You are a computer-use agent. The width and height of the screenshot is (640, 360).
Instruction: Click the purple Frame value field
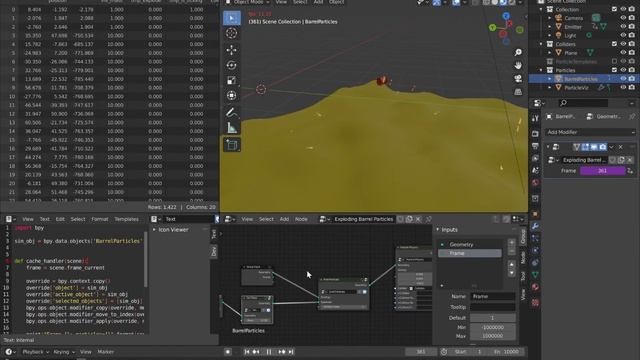pyautogui.click(x=602, y=171)
